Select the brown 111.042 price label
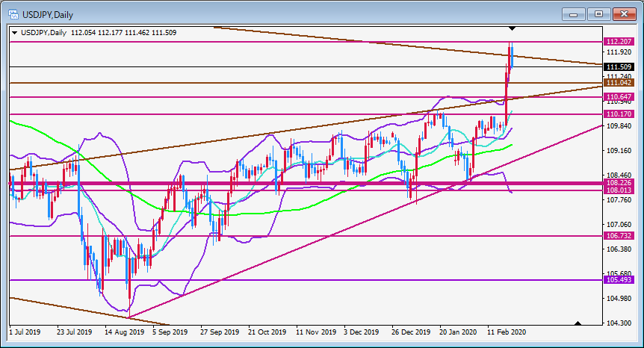 pos(619,83)
